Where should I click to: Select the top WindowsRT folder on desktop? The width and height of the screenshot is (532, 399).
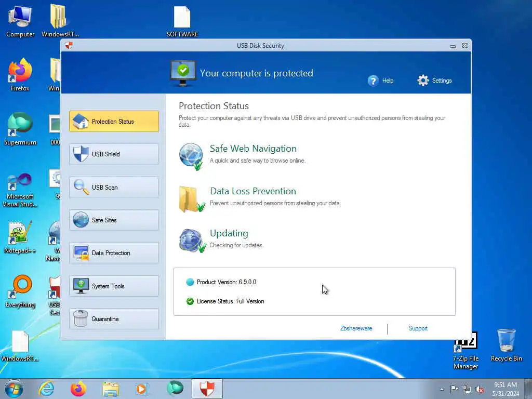click(60, 21)
